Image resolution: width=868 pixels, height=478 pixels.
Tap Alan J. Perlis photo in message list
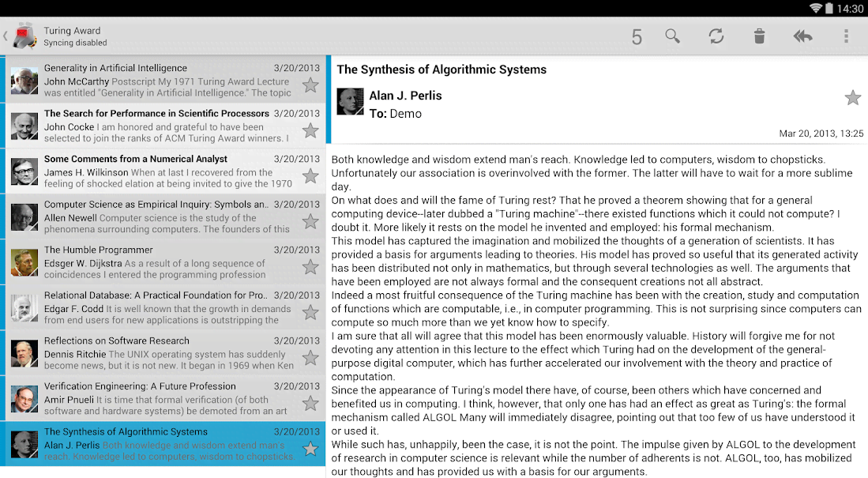coord(24,445)
